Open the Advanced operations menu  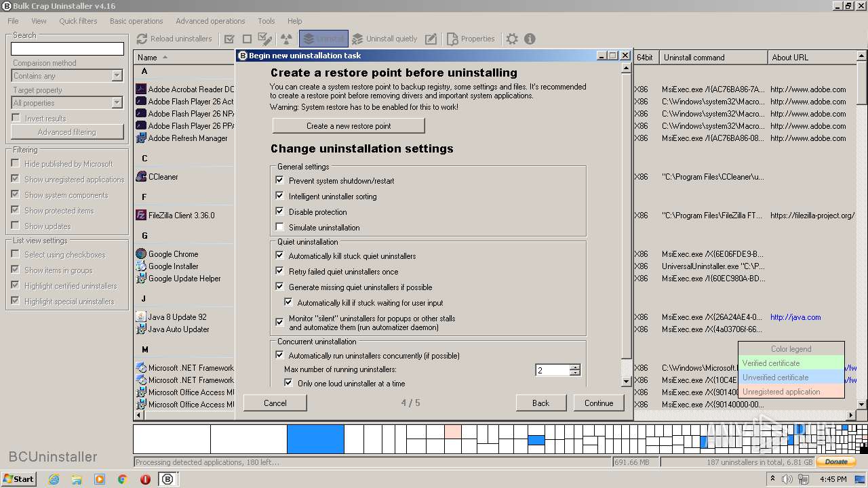[x=210, y=21]
